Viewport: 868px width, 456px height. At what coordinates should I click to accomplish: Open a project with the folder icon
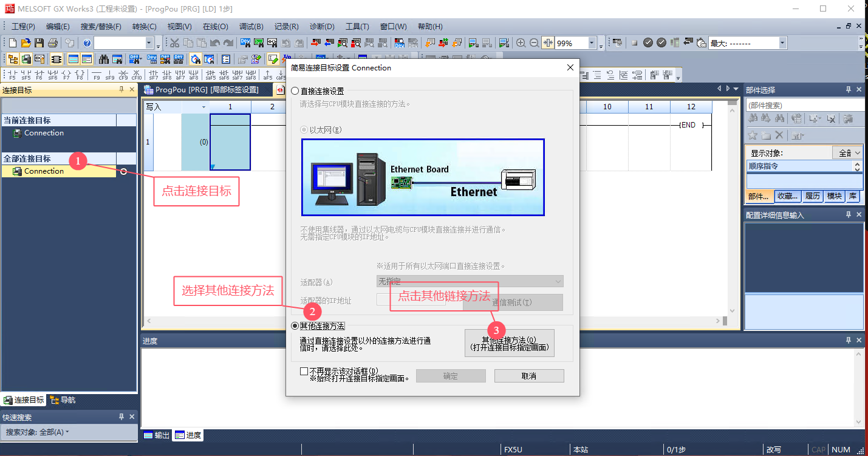(26, 43)
